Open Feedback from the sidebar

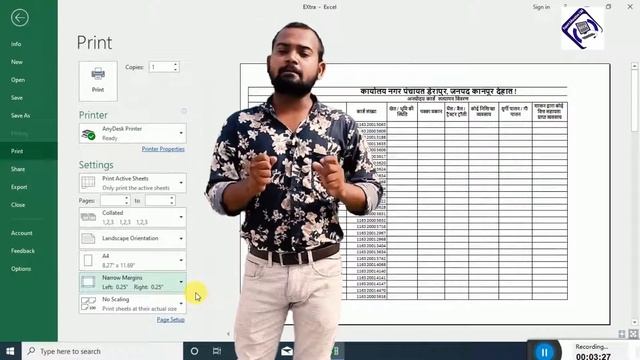(x=23, y=251)
